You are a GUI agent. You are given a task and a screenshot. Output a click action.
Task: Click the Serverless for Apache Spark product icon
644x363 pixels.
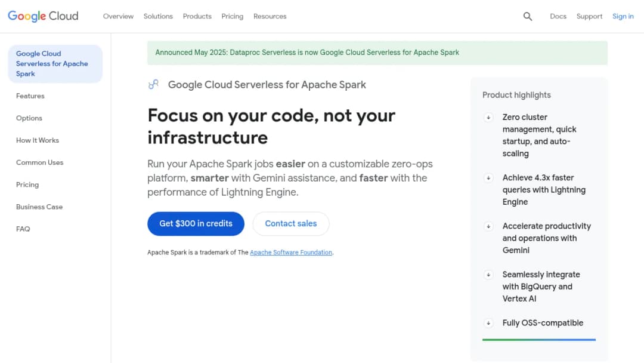pos(154,84)
